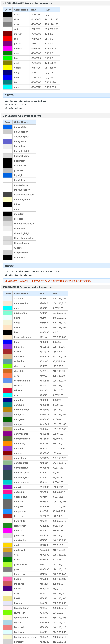Click the 'Basic color keywords' section heading
Screen dimensions: 110x644
tap(27, 3)
